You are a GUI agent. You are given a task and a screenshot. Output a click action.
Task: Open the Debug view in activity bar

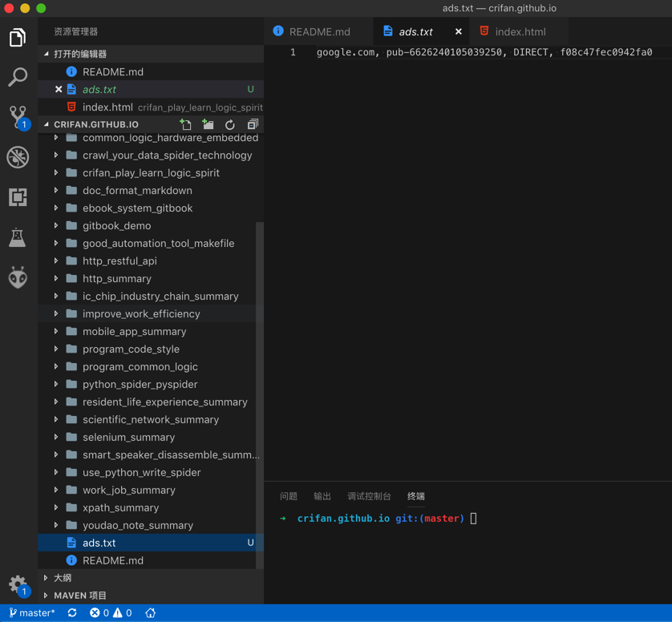pyautogui.click(x=18, y=157)
